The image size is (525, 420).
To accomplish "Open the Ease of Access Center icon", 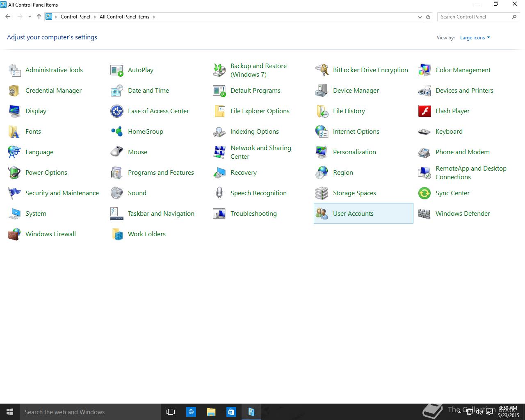I will pos(117,111).
